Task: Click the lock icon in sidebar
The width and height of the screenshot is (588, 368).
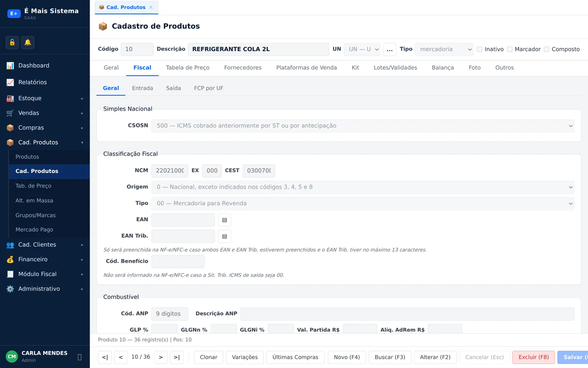Action: pos(12,42)
